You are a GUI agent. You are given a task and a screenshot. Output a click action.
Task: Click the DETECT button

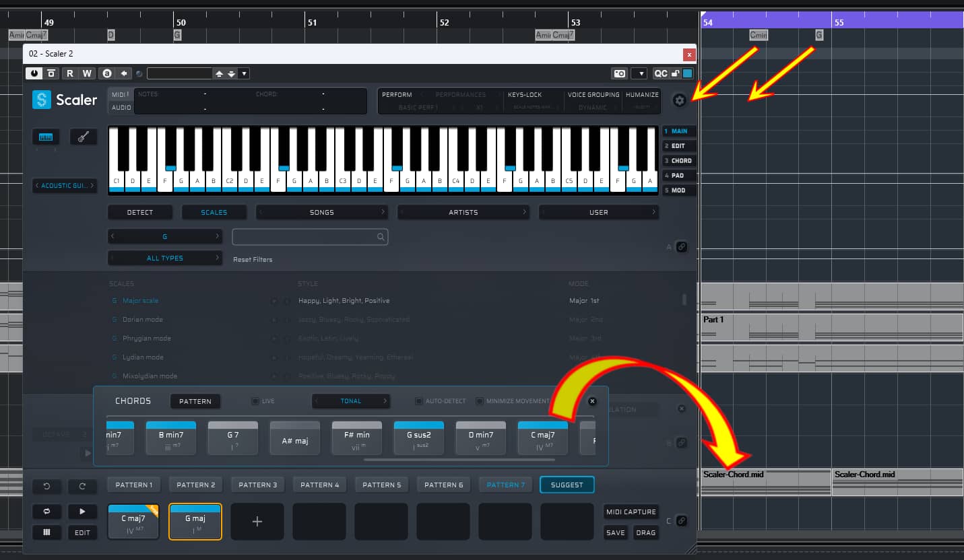(140, 212)
